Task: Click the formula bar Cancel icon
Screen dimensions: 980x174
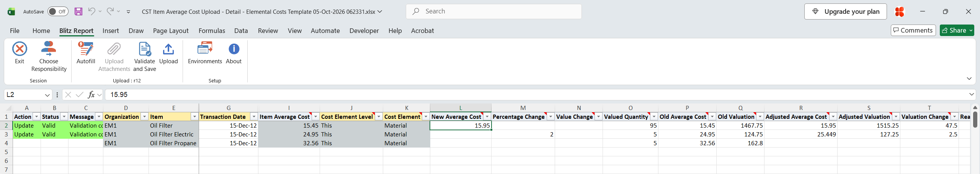Action: 68,95
